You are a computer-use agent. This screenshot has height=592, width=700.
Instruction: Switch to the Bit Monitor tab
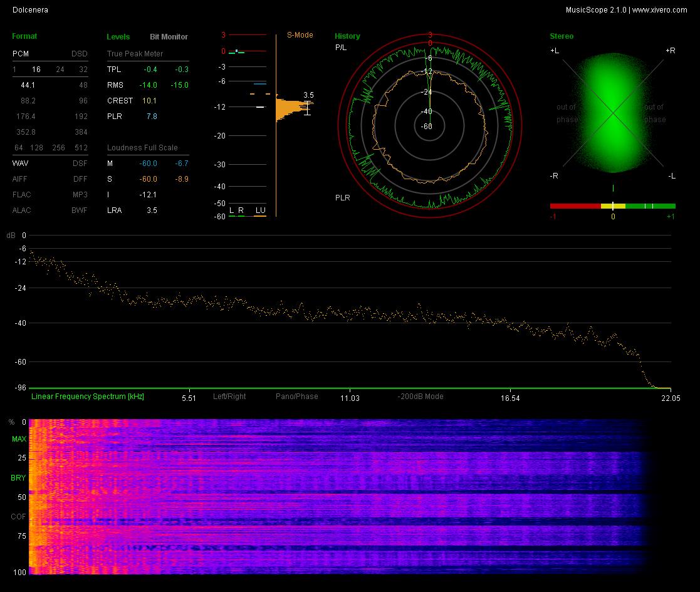169,36
